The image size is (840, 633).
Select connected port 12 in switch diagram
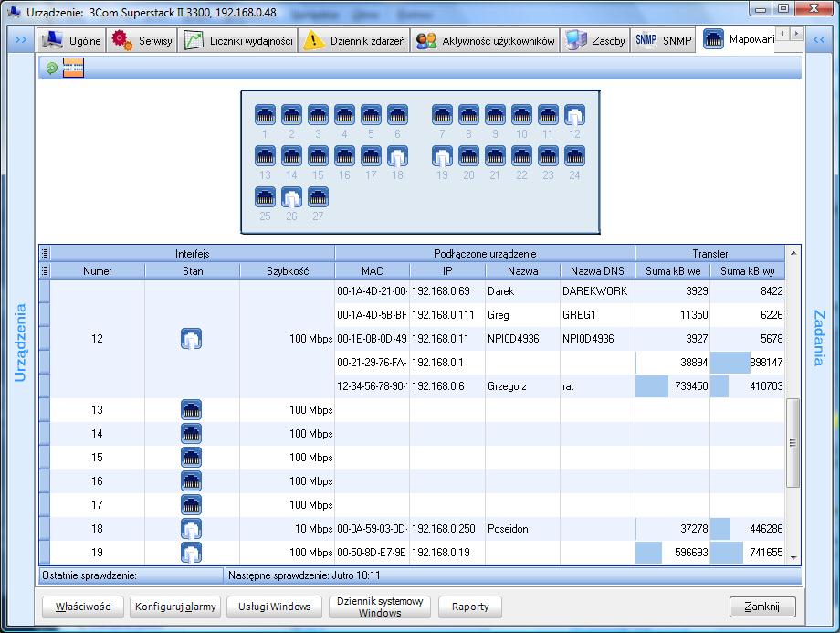(574, 115)
